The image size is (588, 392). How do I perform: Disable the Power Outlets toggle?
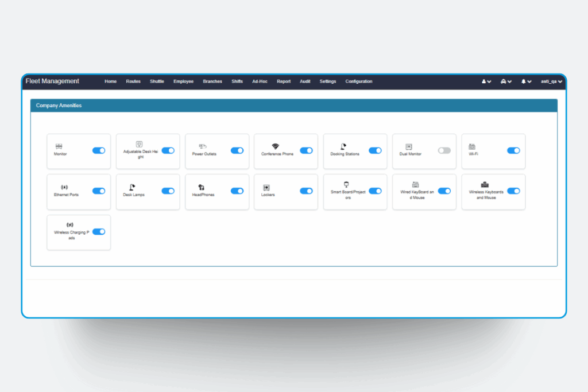pyautogui.click(x=237, y=150)
